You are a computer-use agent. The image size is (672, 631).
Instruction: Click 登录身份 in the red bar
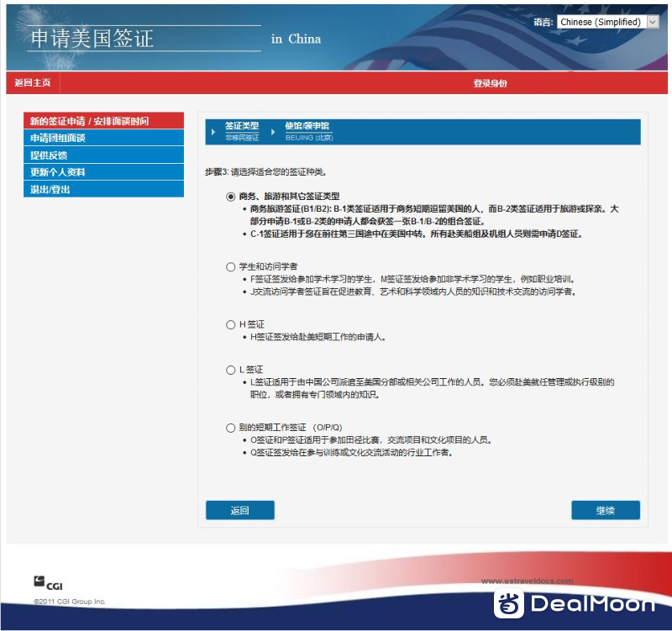point(491,83)
